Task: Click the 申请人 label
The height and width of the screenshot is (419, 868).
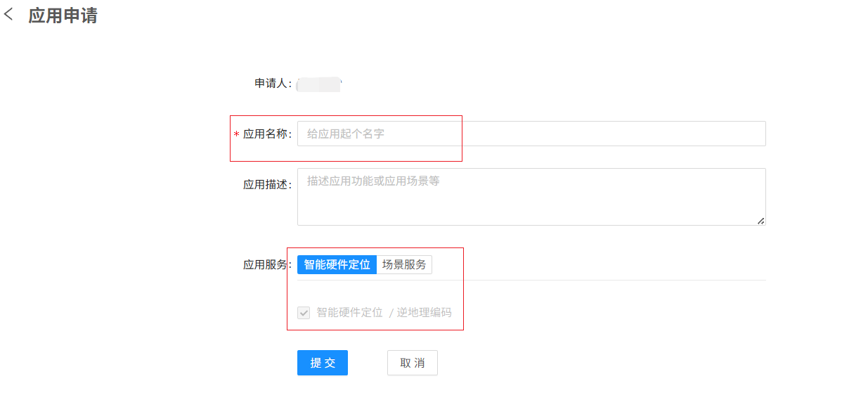Action: (x=273, y=84)
